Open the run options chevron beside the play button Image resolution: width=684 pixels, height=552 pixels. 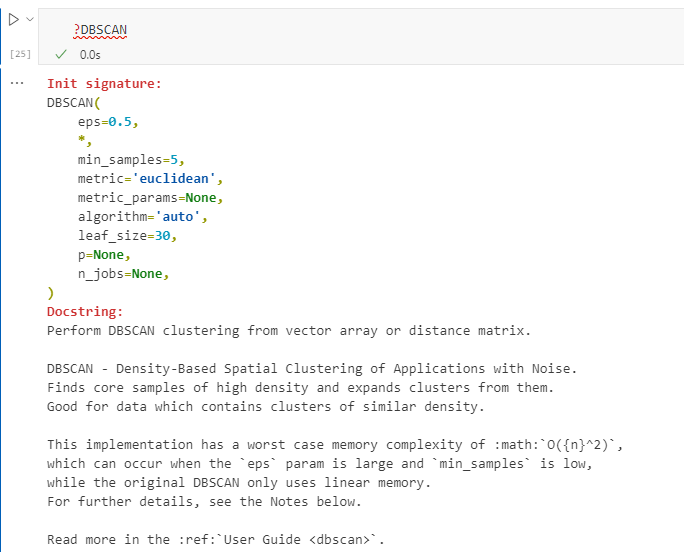click(x=30, y=19)
